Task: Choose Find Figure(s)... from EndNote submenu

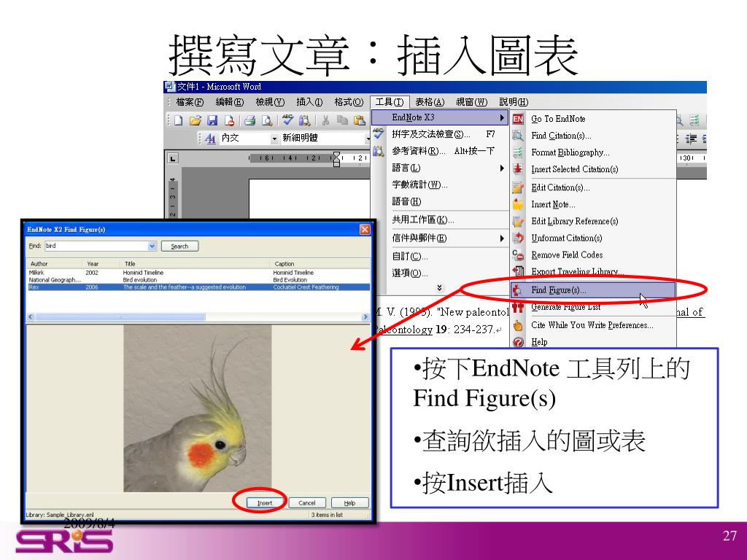Action: click(x=593, y=290)
